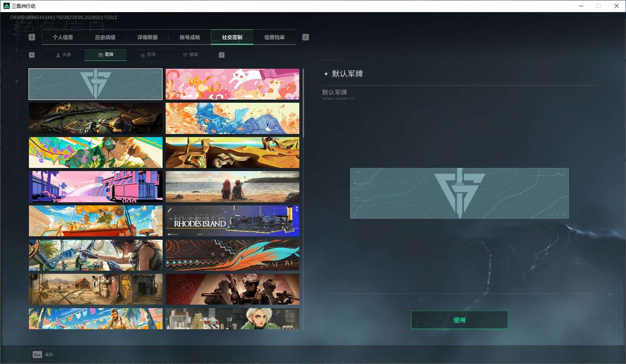Pick the blue and orange cat artwork dog tag
The image size is (626, 364).
233,118
